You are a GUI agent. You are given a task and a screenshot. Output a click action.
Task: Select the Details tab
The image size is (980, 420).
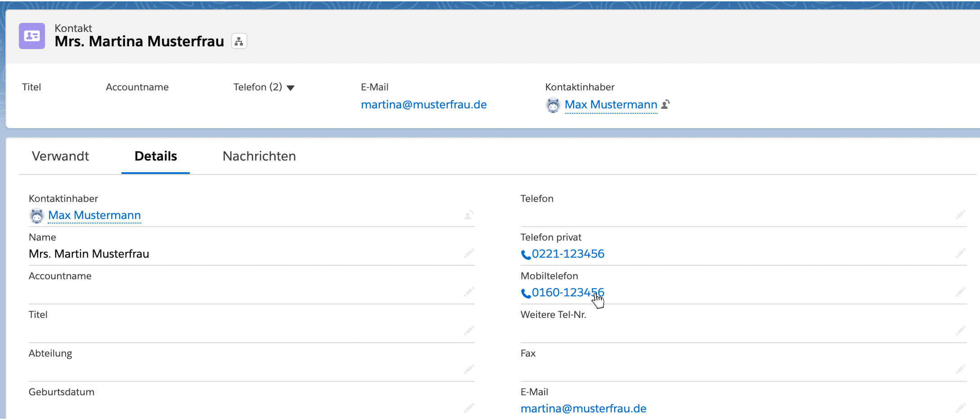click(156, 156)
